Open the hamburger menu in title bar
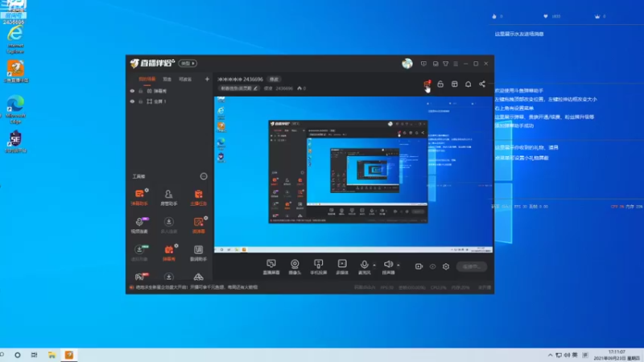 tap(456, 64)
